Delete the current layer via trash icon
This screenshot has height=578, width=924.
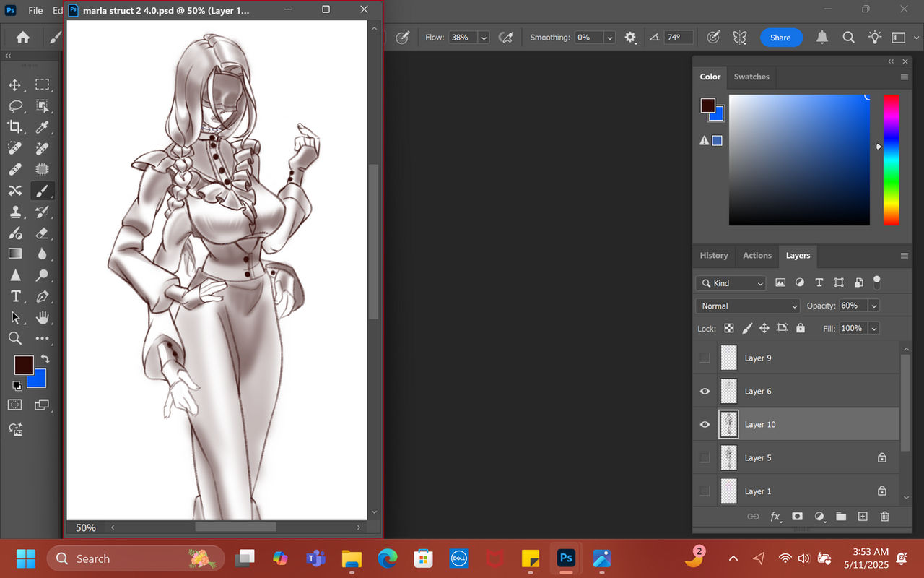tap(885, 517)
